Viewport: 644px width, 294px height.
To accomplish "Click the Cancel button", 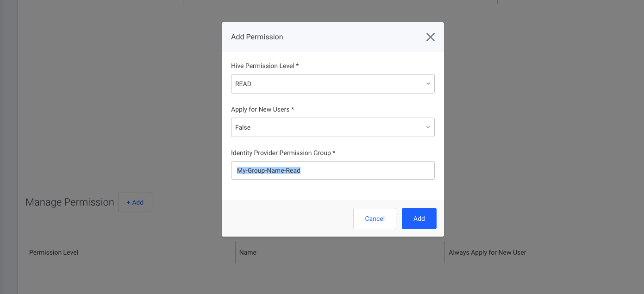I will pyautogui.click(x=375, y=219).
